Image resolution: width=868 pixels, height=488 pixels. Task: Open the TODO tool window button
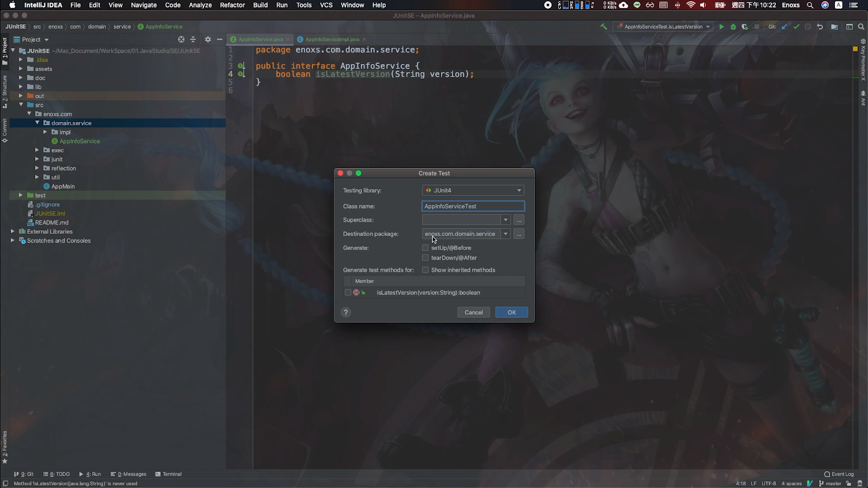click(x=56, y=474)
